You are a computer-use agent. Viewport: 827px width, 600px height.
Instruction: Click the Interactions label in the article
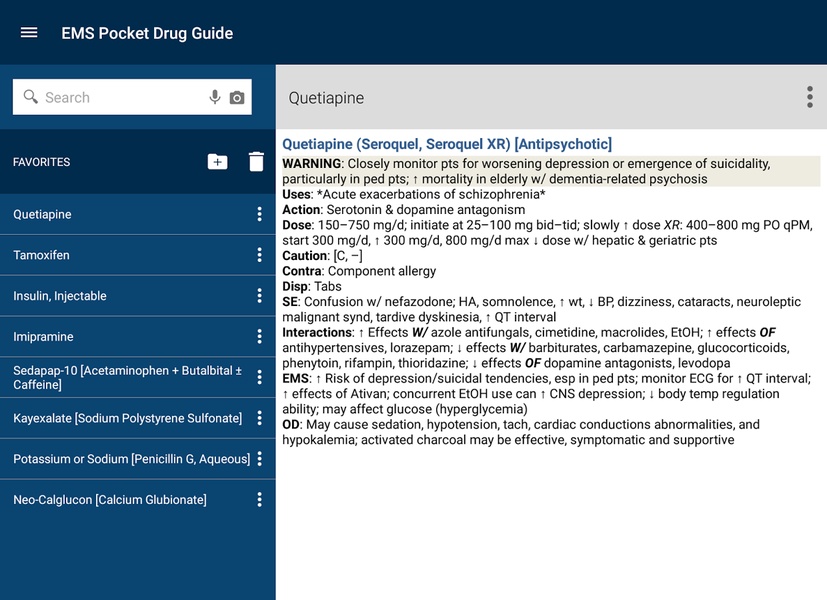[x=318, y=332]
